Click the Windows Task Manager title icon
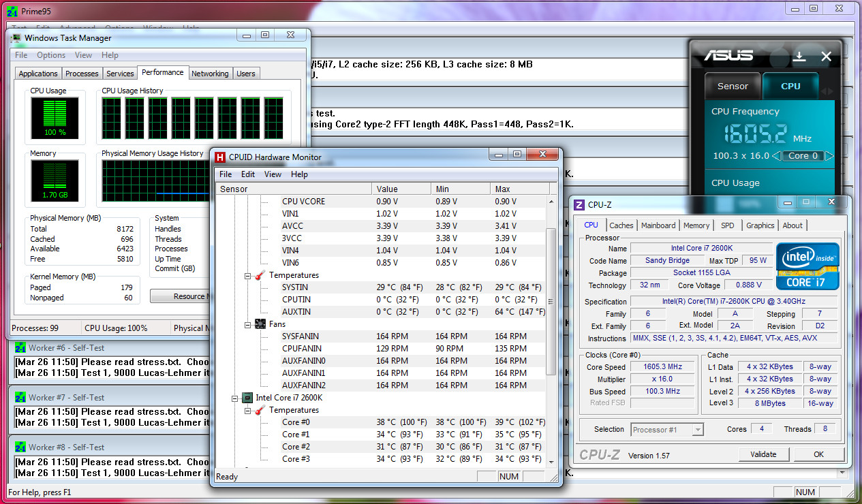 (16, 38)
